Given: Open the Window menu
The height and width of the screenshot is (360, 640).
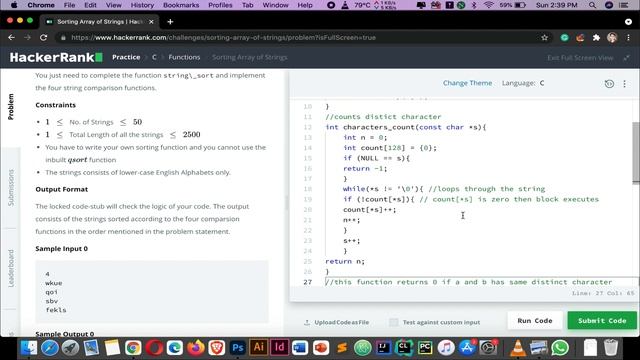Looking at the screenshot, I should click(276, 5).
